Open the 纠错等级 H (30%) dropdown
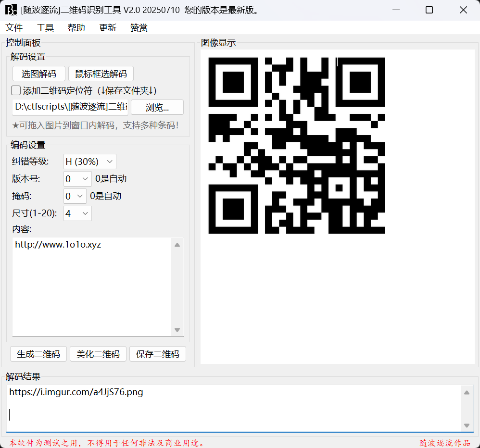Image resolution: width=480 pixels, height=448 pixels. 89,162
